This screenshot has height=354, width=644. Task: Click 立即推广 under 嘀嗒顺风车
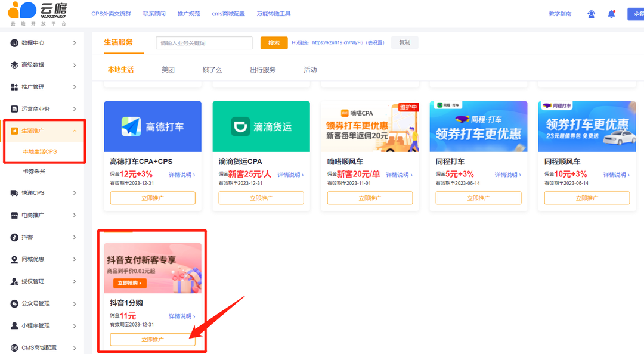pyautogui.click(x=370, y=198)
